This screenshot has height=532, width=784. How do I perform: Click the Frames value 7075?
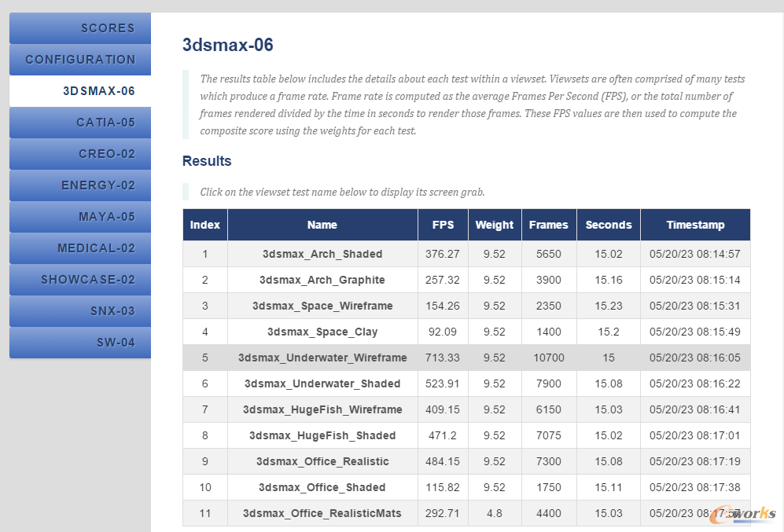549,435
